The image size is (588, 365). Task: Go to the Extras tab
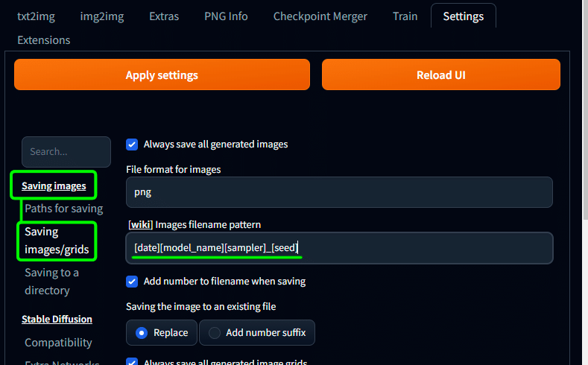[163, 16]
